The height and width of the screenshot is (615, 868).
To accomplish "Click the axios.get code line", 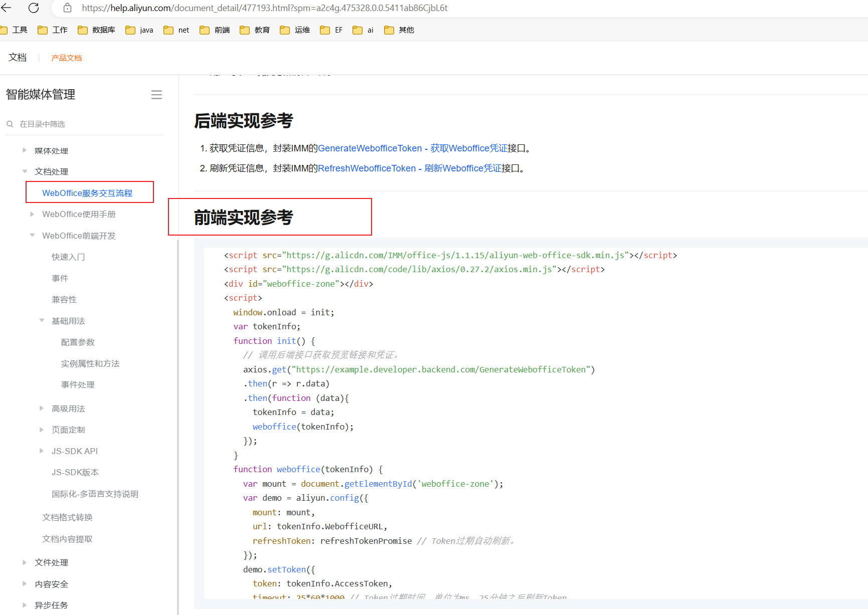I will tap(419, 369).
